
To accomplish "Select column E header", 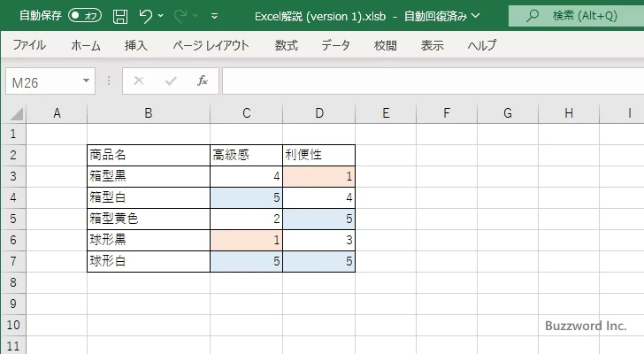I will click(x=386, y=113).
